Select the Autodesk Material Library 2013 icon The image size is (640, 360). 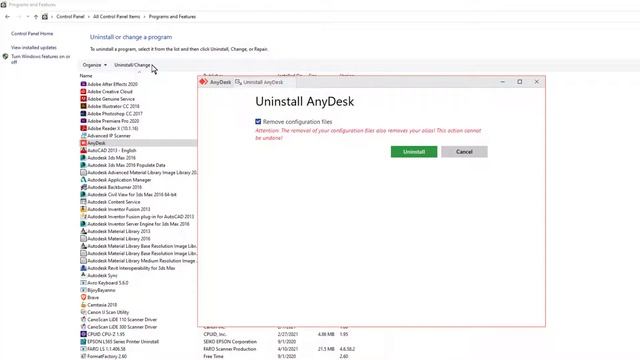coord(83,231)
